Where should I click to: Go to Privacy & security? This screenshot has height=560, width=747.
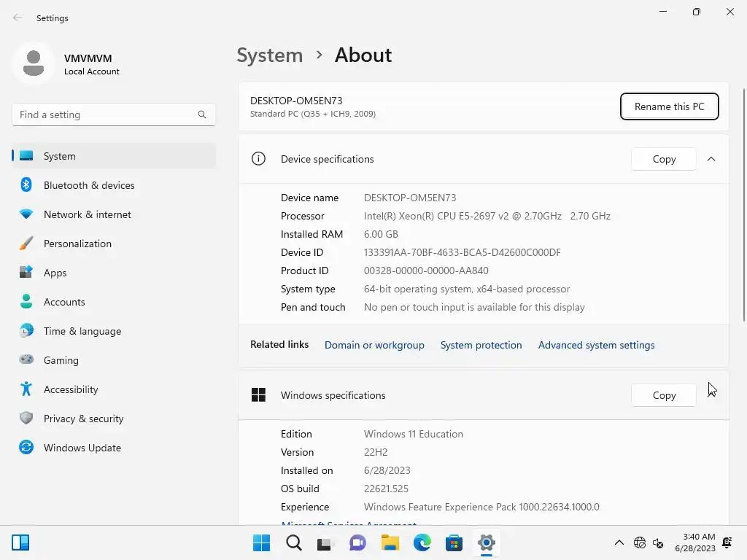114,419
